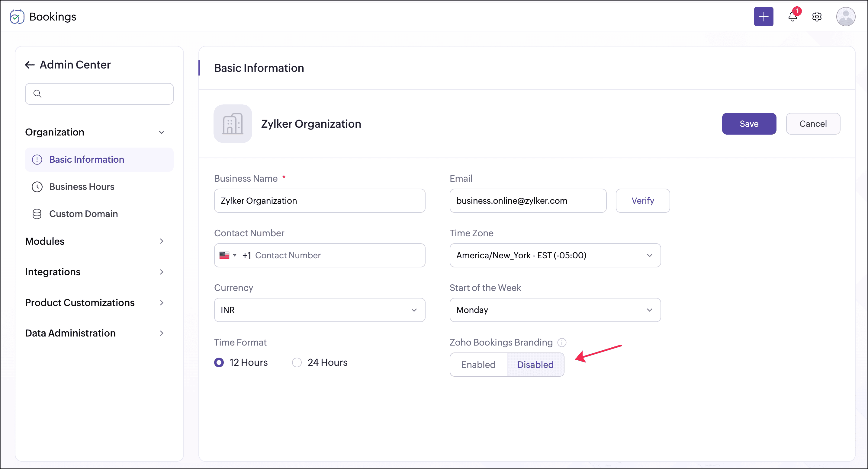Click the organization building logo placeholder

[233, 123]
